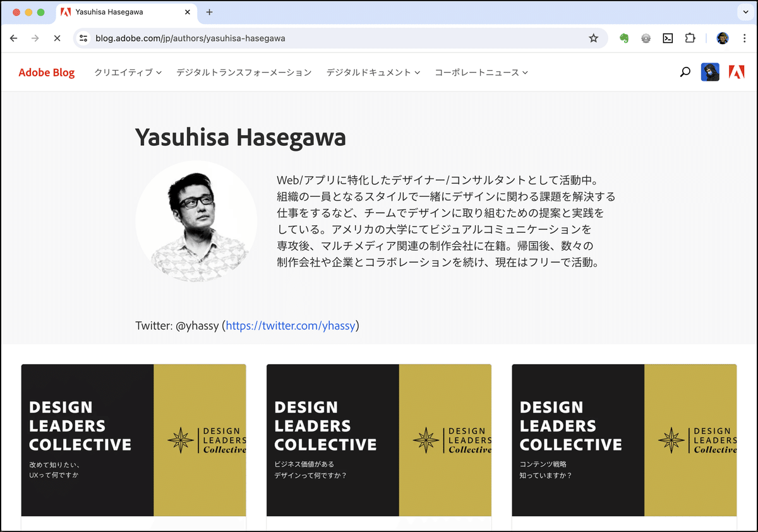Viewport: 758px width, 532px height.
Task: Open the デジタルトランスフォーメーション menu item
Action: pos(244,72)
